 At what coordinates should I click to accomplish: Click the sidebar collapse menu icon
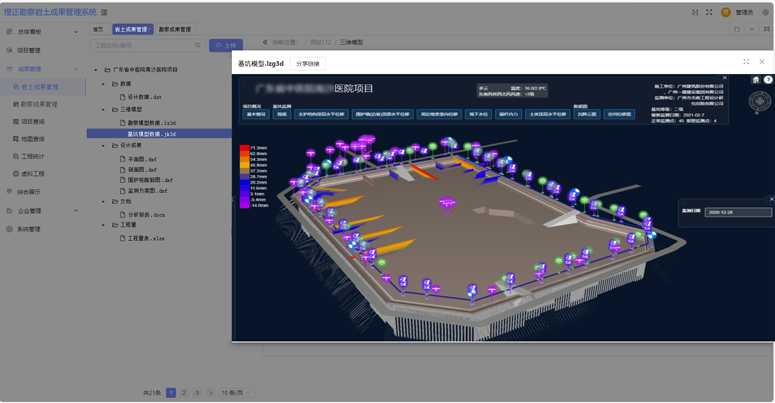pyautogui.click(x=104, y=13)
